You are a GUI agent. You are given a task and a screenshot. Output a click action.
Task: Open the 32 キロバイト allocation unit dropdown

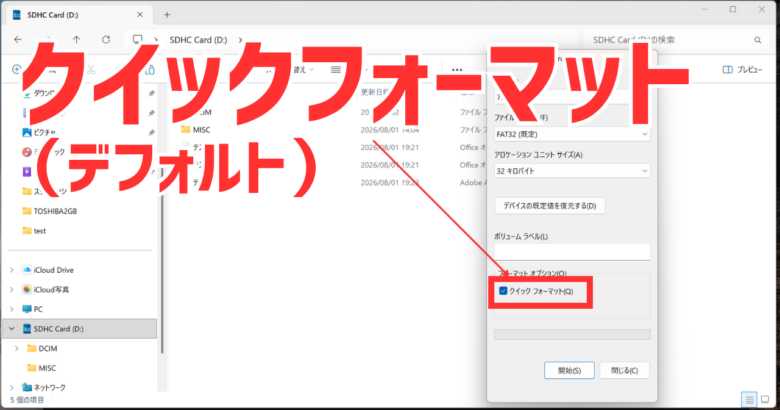572,171
